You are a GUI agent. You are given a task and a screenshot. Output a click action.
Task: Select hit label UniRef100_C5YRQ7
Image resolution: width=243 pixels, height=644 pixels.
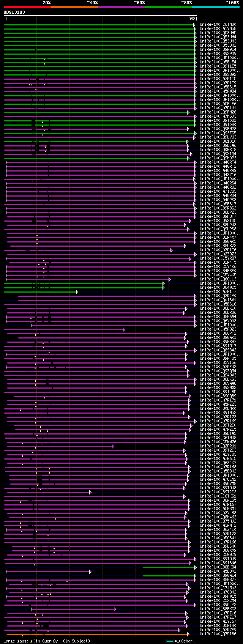[x=218, y=258]
